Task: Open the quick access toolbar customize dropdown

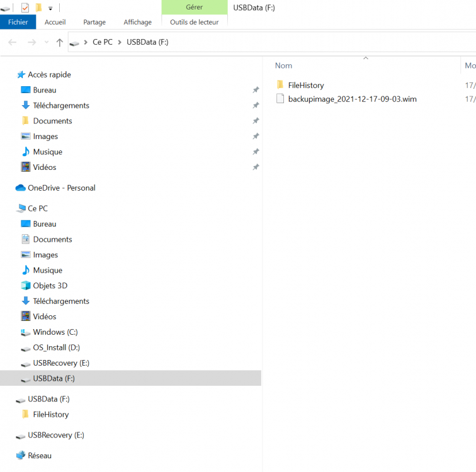Action: 50,8
